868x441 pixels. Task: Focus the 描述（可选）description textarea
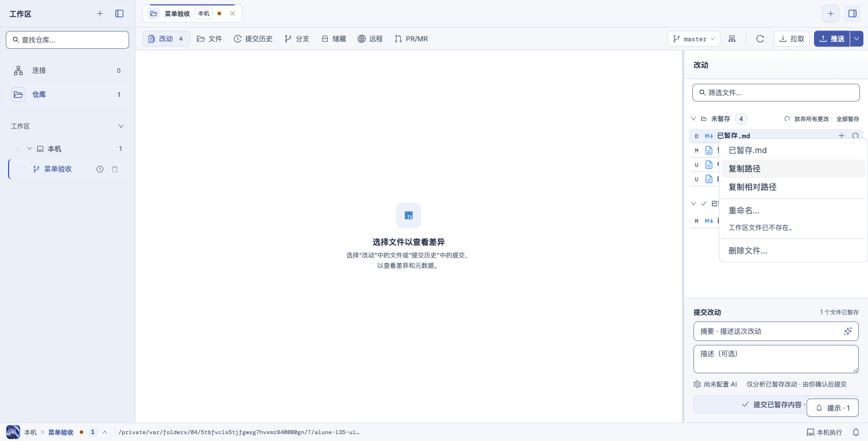coord(776,359)
